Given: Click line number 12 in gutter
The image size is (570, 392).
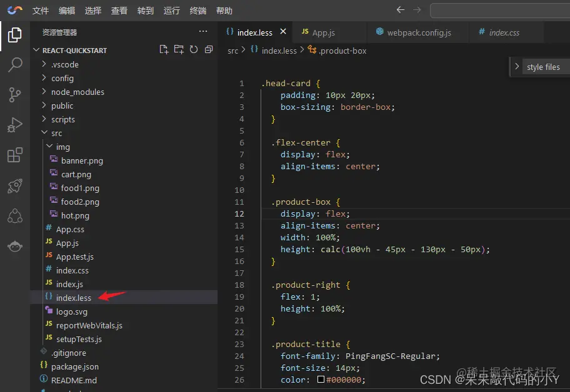Looking at the screenshot, I should [239, 213].
